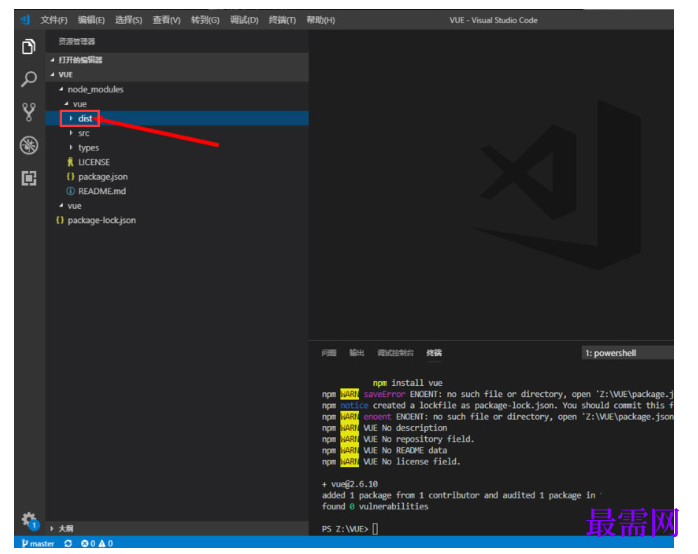This screenshot has width=698, height=554.
Task: Click the warnings count icon in status bar
Action: pos(106,543)
